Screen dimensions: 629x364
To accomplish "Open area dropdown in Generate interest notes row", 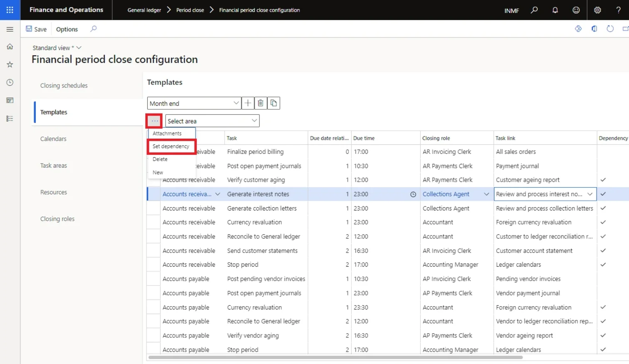I will pyautogui.click(x=218, y=194).
